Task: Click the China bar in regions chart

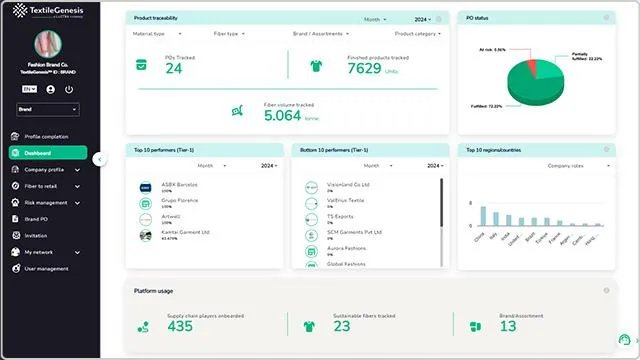Action: click(483, 216)
